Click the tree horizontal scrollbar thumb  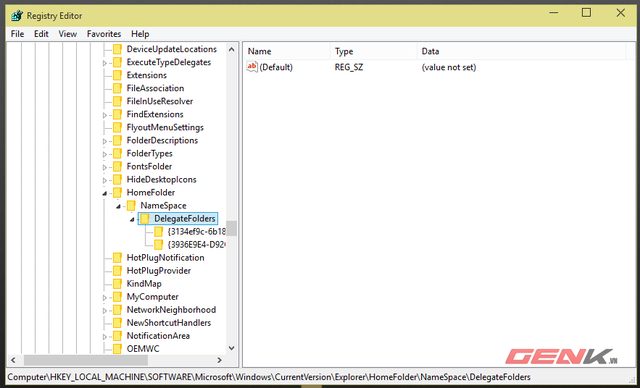coord(86,360)
